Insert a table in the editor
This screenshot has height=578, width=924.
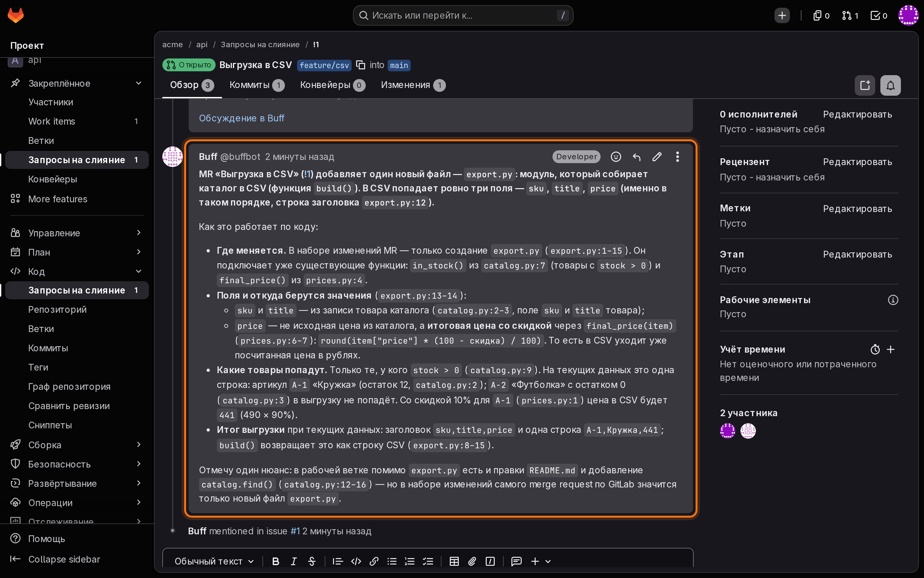(454, 561)
